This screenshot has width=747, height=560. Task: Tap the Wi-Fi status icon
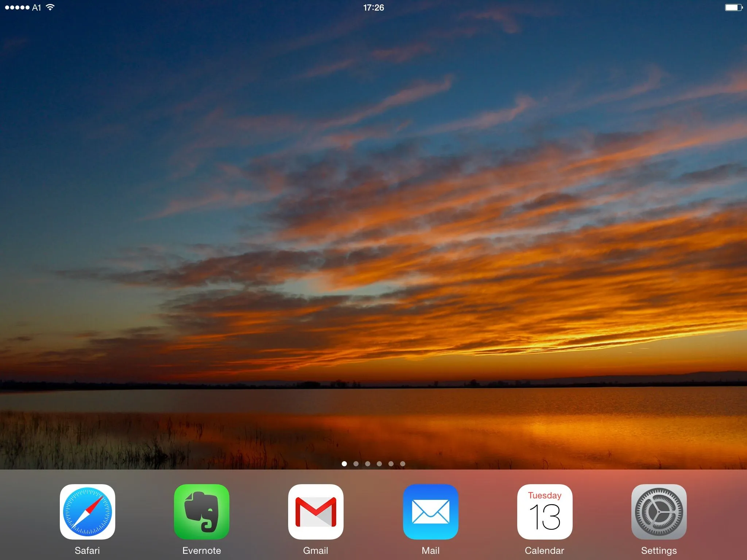tap(50, 7)
